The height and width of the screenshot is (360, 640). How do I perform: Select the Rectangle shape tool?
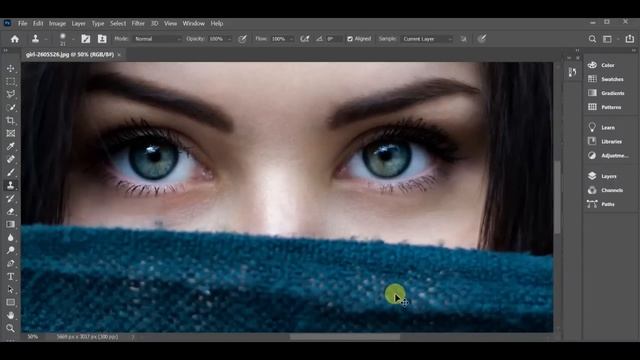point(11,302)
